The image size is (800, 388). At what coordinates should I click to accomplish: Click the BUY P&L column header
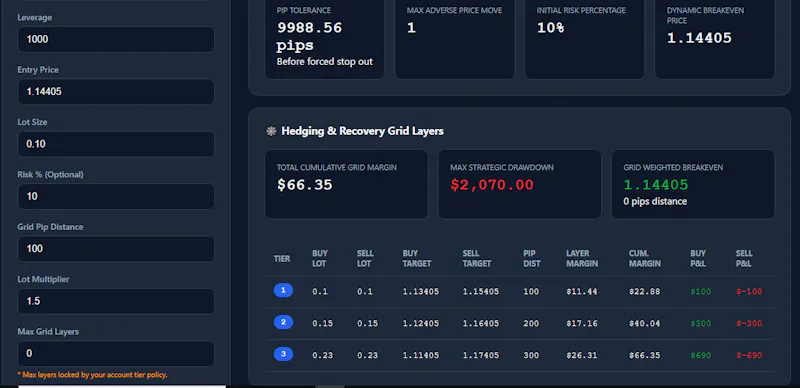tap(698, 259)
